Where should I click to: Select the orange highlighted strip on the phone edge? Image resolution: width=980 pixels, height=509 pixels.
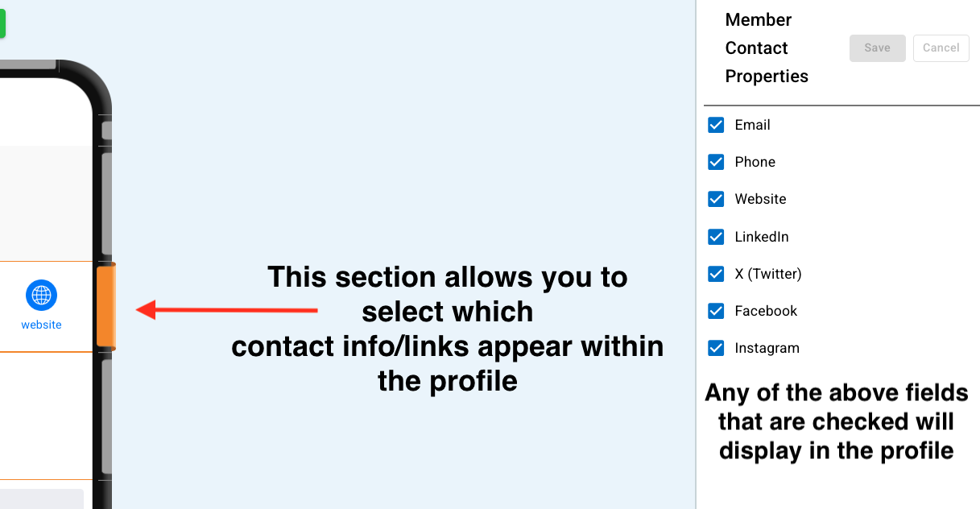pos(105,307)
